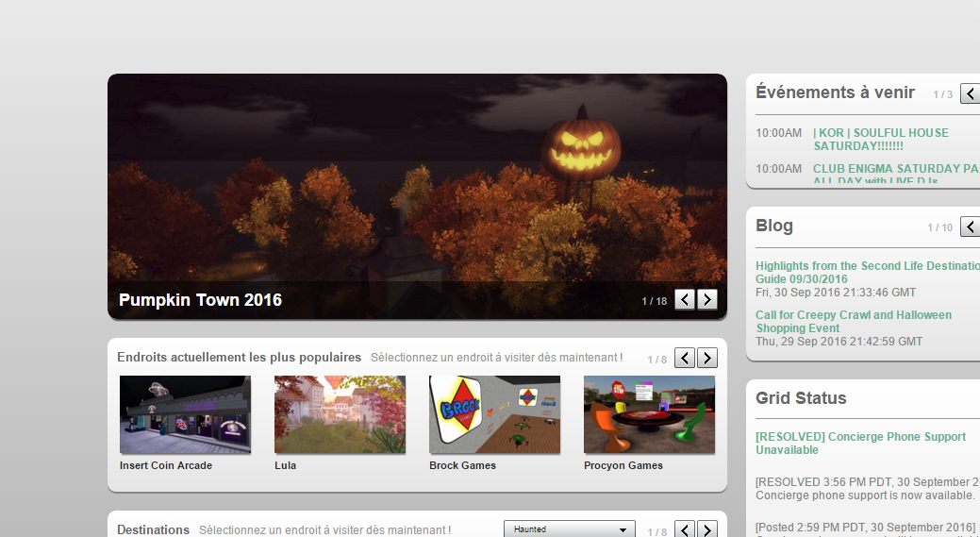The height and width of the screenshot is (537, 980).
Task: Click the Blog panel heading
Action: 773,226
